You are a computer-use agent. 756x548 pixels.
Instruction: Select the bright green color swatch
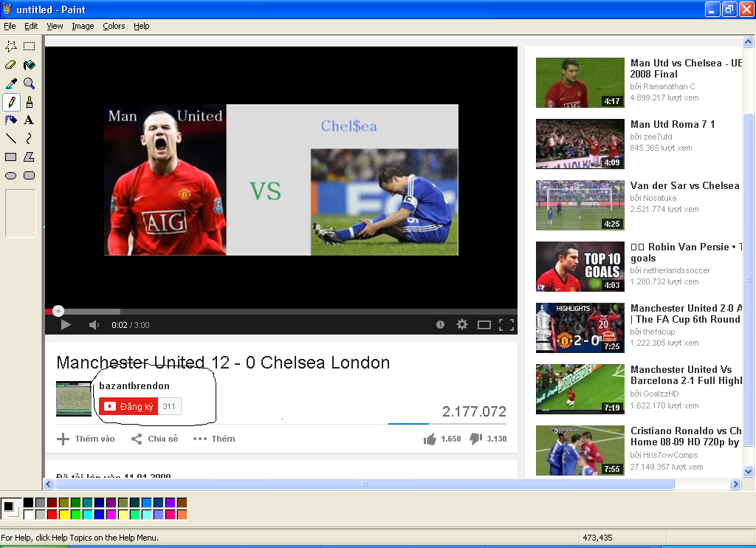point(76,515)
